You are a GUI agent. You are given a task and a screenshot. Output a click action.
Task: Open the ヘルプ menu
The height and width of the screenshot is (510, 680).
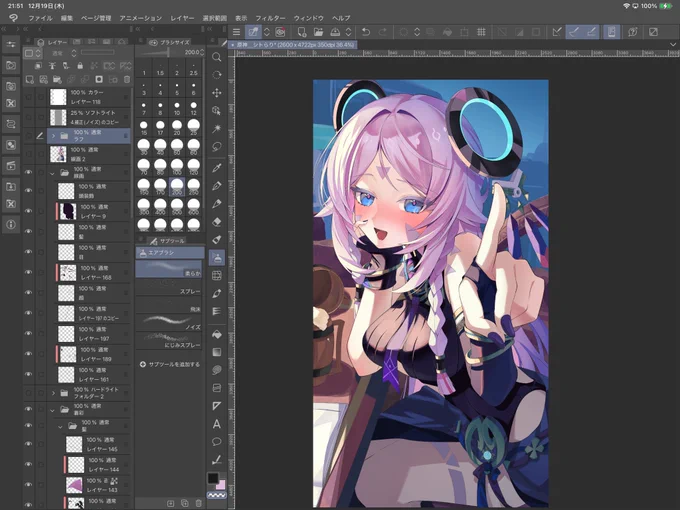(341, 18)
